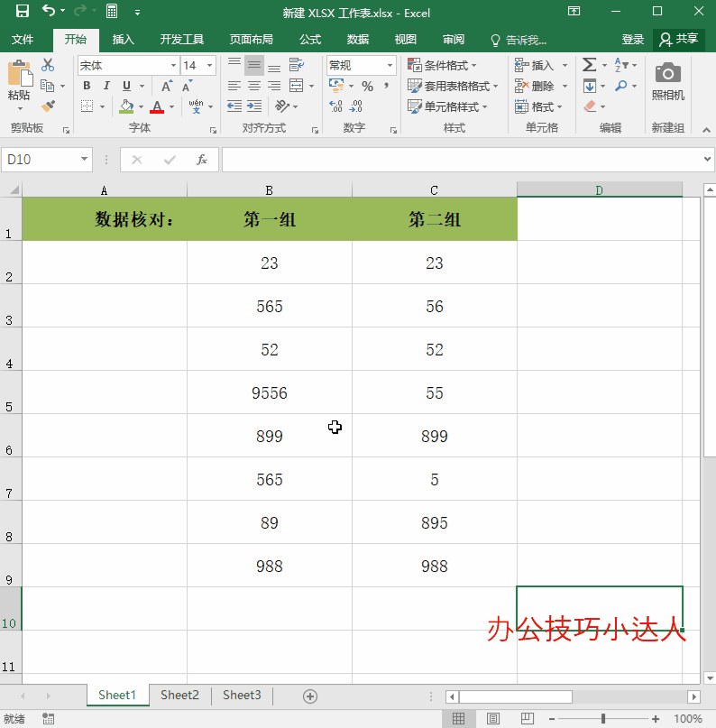This screenshot has width=716, height=728.
Task: Click the Cut scissors icon
Action: 48,65
